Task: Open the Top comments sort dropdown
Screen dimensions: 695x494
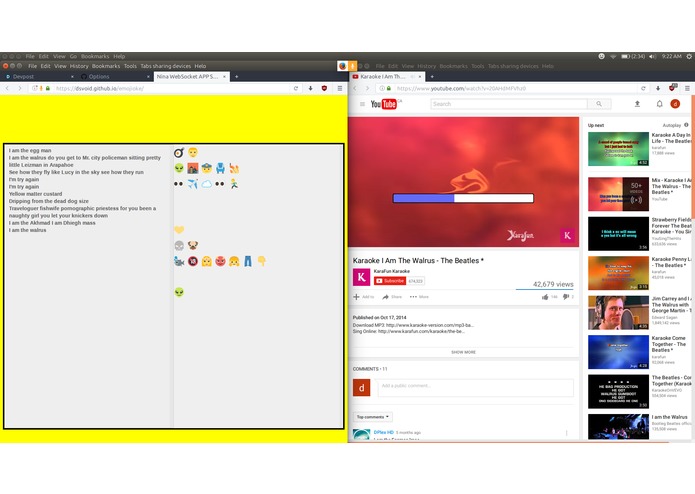Action: point(373,417)
